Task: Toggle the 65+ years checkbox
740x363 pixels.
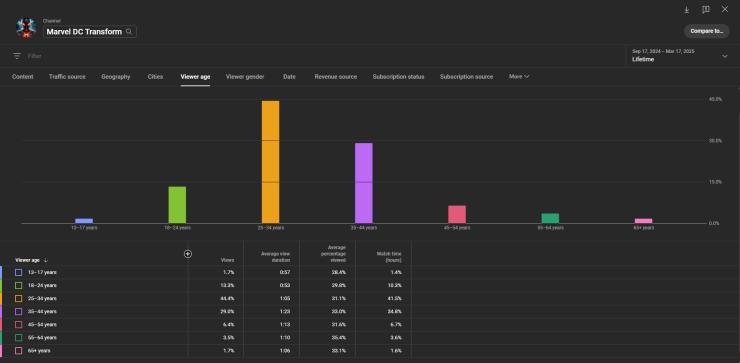Action: pos(18,351)
